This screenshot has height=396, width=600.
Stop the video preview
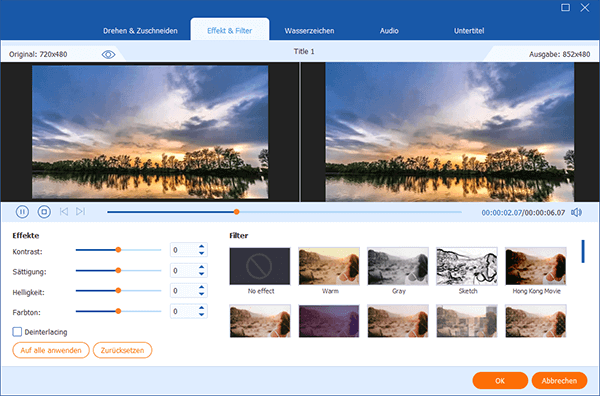click(44, 212)
